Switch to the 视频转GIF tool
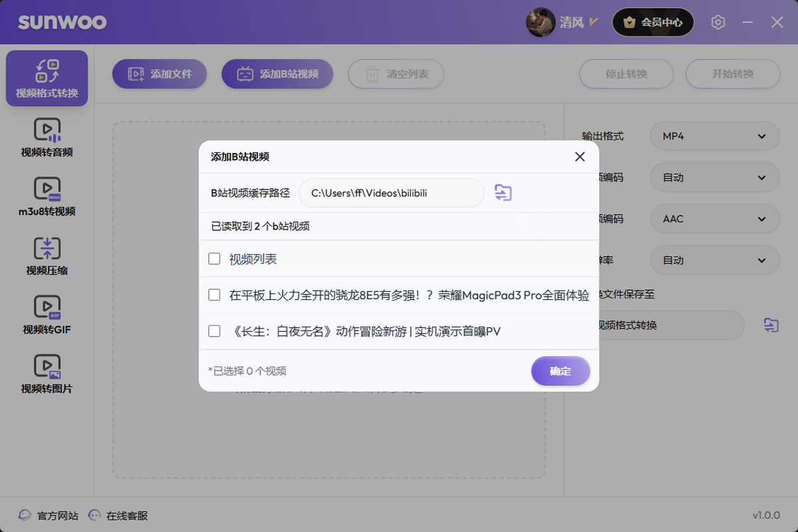 tap(47, 313)
